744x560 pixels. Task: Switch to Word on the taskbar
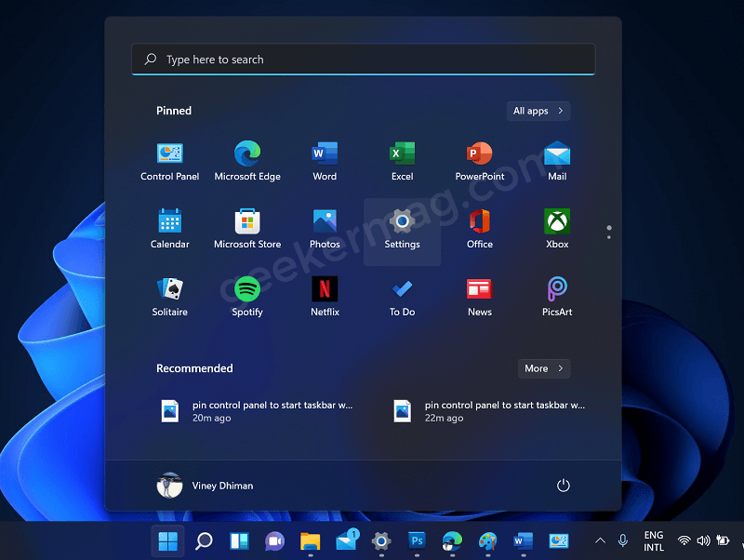523,541
